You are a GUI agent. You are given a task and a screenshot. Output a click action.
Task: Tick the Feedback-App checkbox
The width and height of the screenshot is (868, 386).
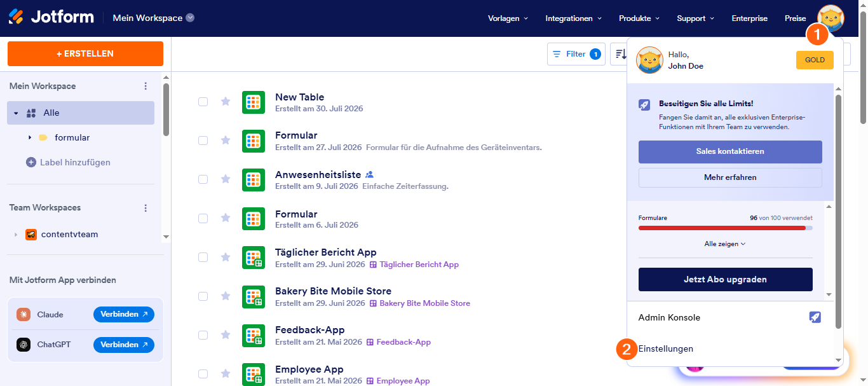[x=203, y=334]
